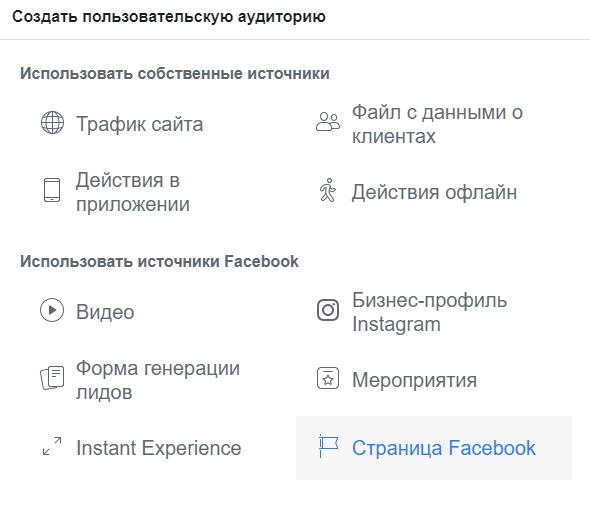Click the lead form documents icon
The image size is (590, 505).
(52, 377)
